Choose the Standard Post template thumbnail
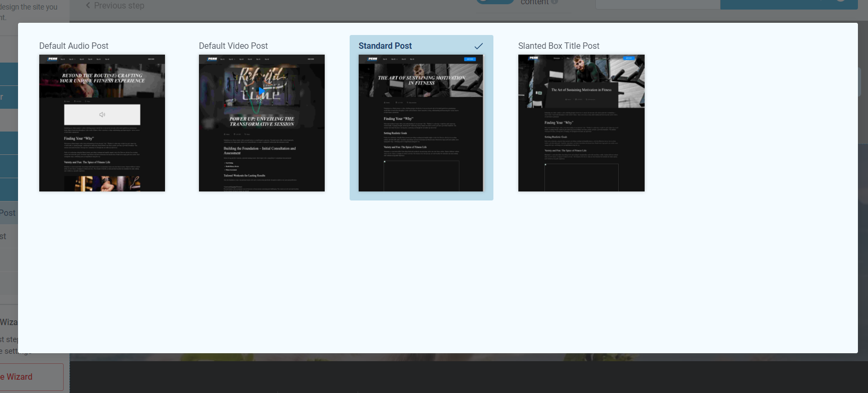 click(421, 123)
